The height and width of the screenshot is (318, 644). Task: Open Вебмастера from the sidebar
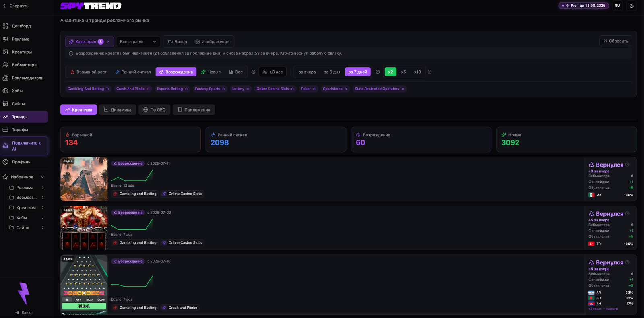point(24,65)
